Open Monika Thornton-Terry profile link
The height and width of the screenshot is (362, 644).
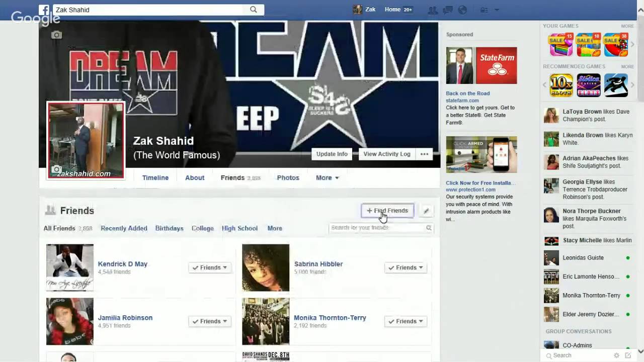coord(330,318)
